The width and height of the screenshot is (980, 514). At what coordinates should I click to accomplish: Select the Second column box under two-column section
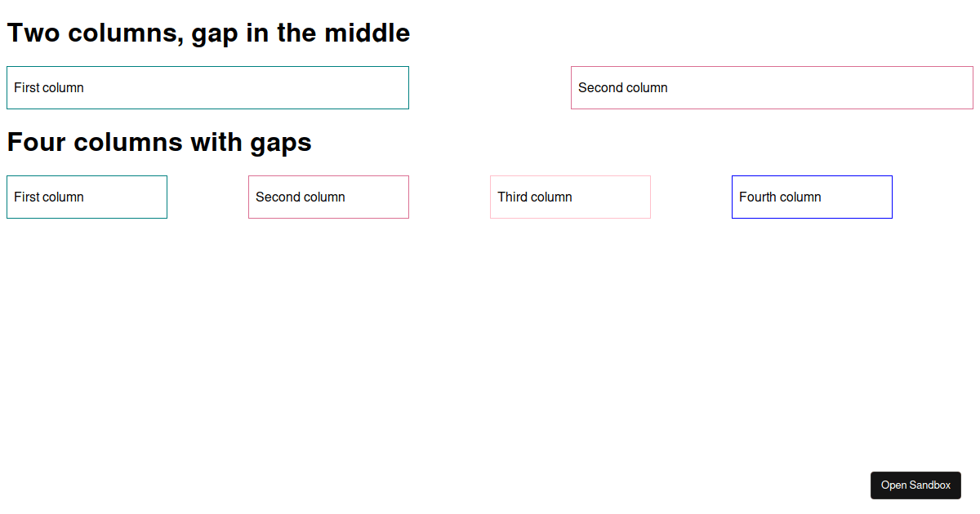[771, 87]
